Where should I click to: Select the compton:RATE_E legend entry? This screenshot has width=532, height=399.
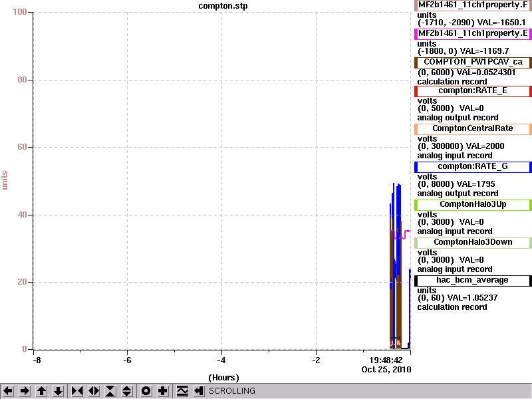[x=473, y=90]
